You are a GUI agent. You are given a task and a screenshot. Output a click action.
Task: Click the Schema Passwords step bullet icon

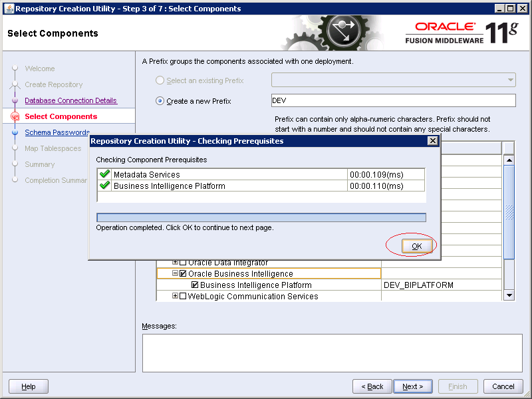15,132
